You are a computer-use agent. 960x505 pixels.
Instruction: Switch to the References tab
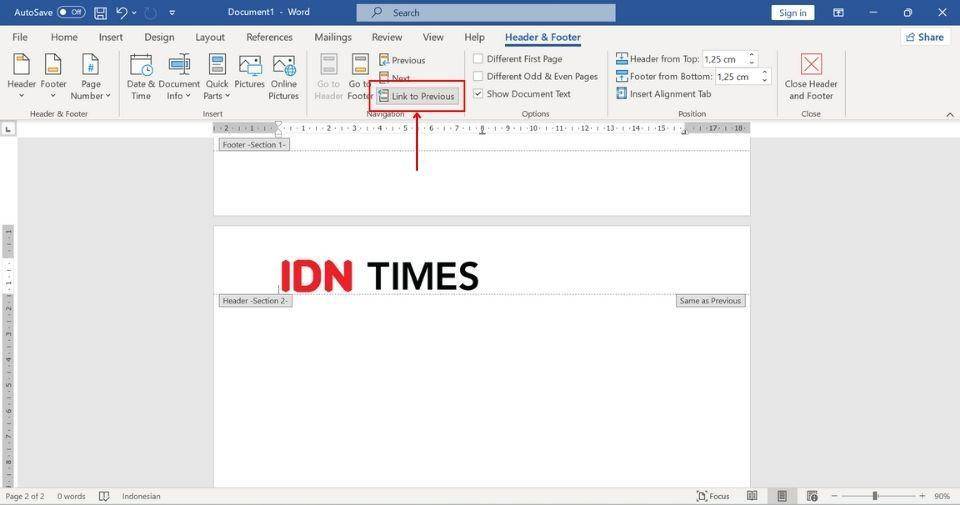point(269,37)
